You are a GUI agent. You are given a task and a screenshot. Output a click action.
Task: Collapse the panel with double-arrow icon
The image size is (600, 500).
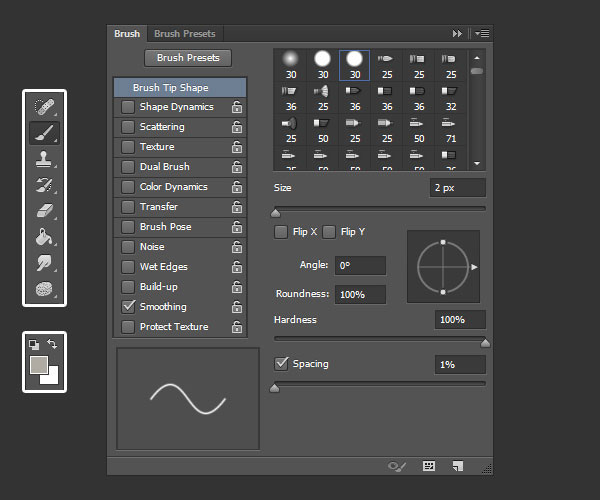tap(457, 34)
